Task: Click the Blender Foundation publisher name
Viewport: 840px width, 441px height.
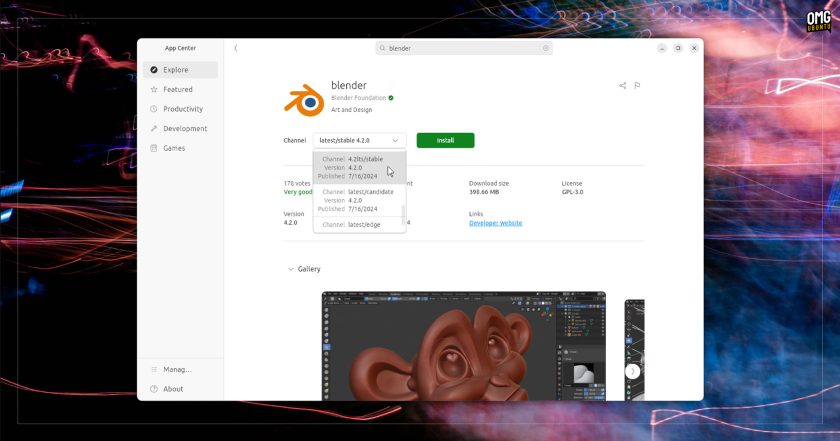Action: coord(358,98)
